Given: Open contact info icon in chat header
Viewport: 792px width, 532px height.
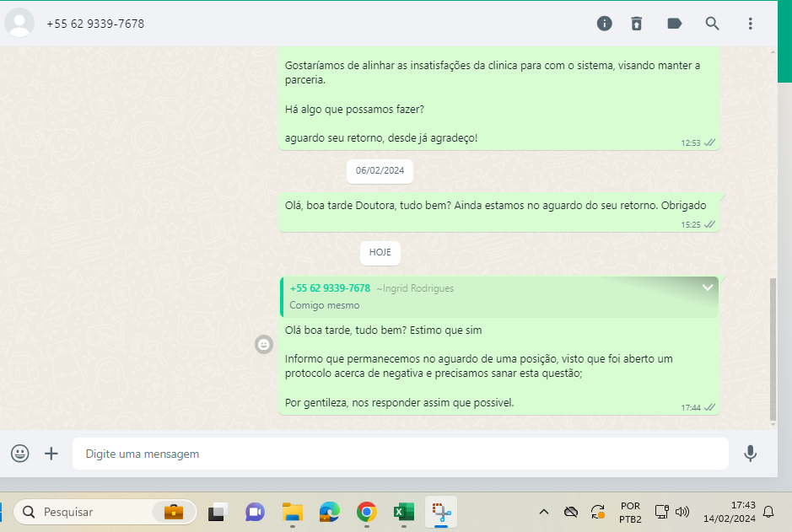Looking at the screenshot, I should pos(604,24).
